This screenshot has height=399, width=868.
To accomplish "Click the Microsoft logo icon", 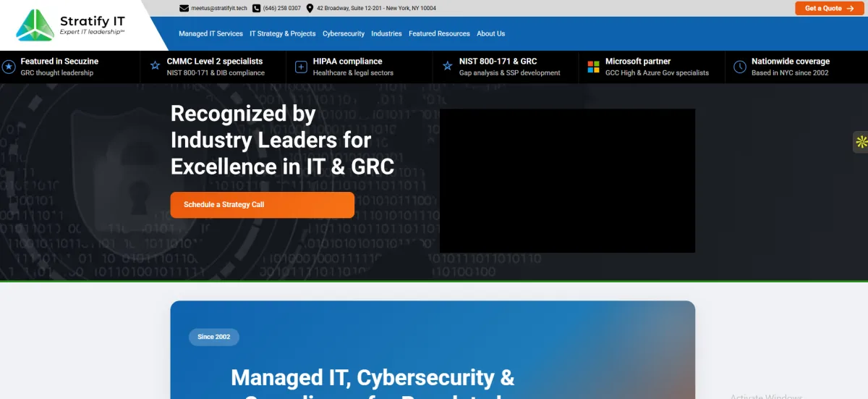I will (x=593, y=67).
